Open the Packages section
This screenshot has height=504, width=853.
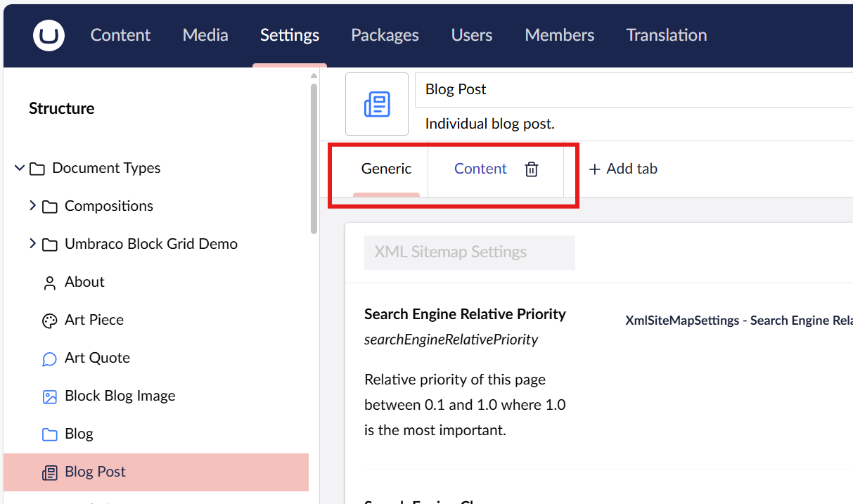[385, 35]
